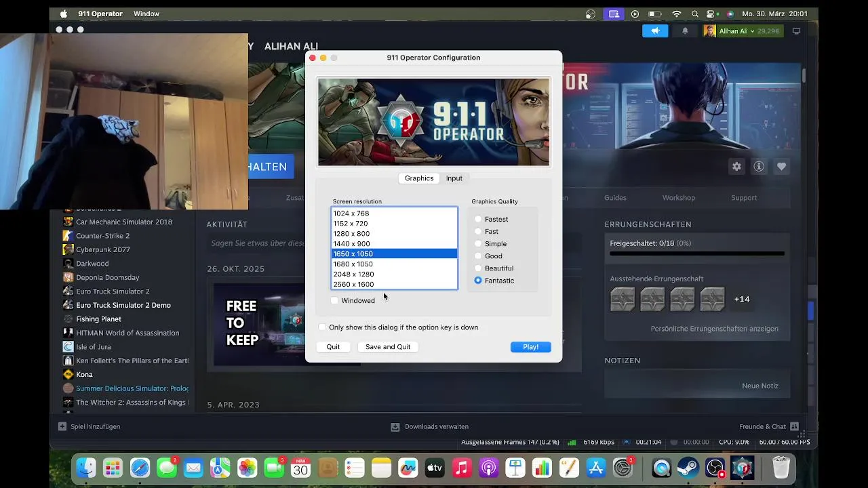The image size is (868, 488).
Task: Launch Safari from the Dock
Action: [140, 468]
